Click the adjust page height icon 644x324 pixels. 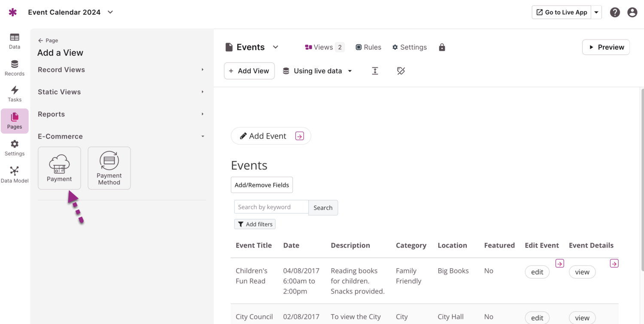pos(375,70)
